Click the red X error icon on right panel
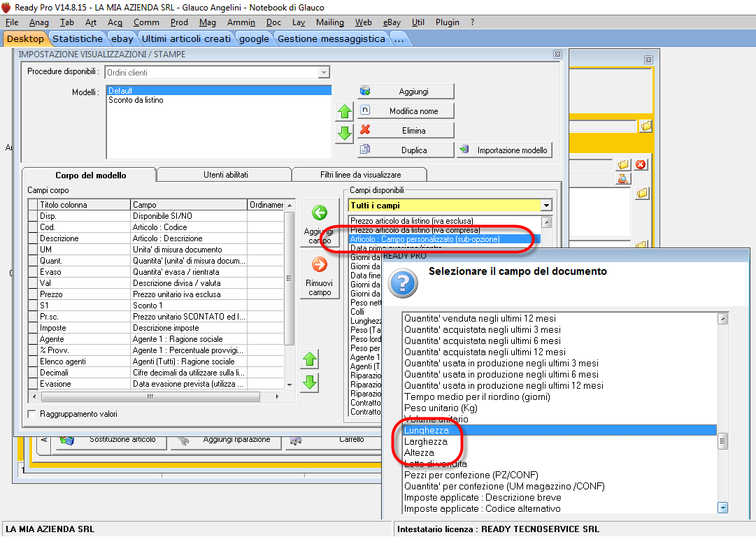The width and height of the screenshot is (756, 537). [x=641, y=165]
